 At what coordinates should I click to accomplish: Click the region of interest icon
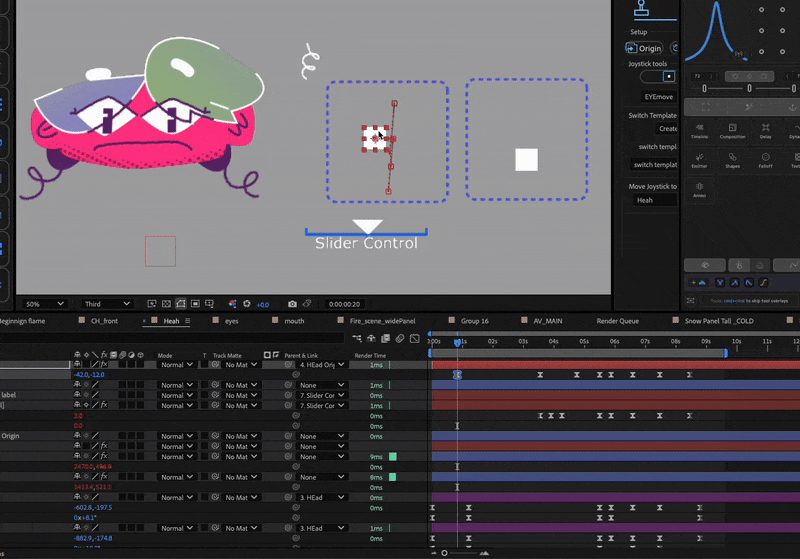[x=195, y=304]
